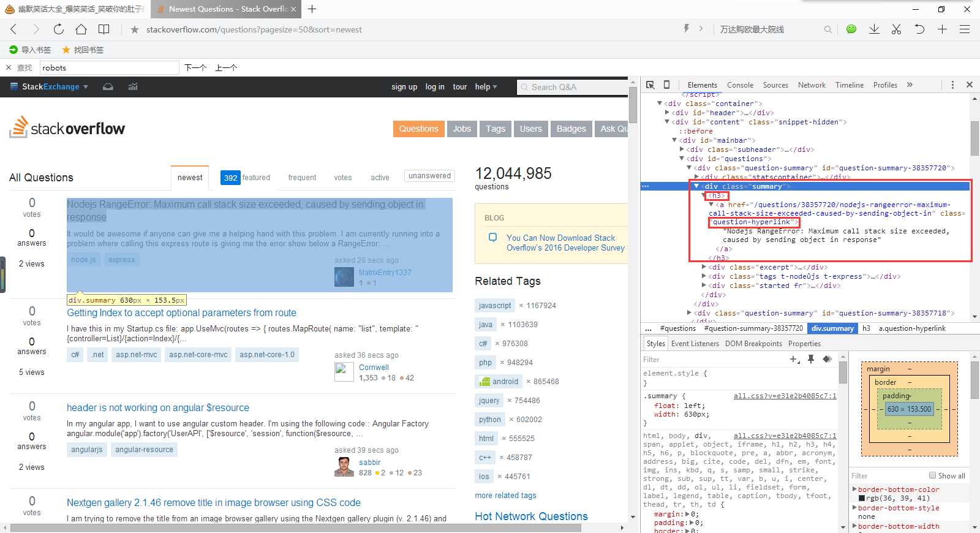Select the featured questions tab
The width and height of the screenshot is (980, 533).
pos(246,178)
